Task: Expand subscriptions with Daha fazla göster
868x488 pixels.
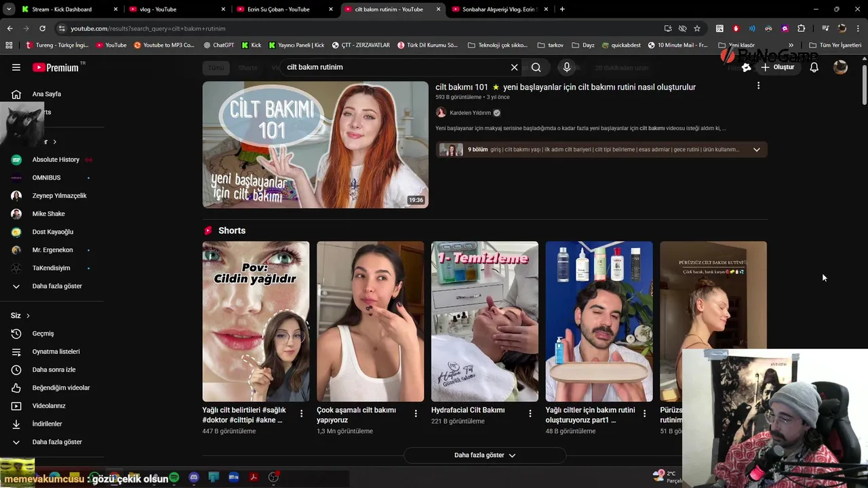Action: [52, 286]
